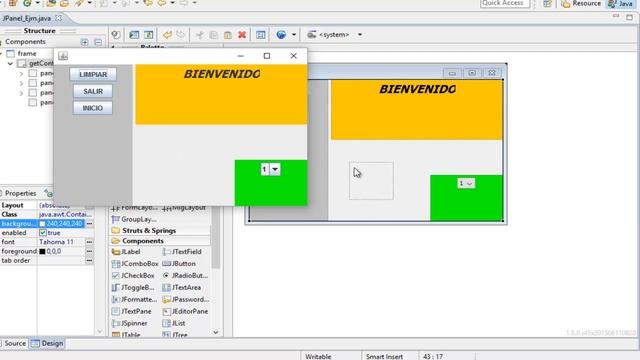Open the dropdown arrow beside the globe icon
640x360 pixels.
click(x=293, y=35)
